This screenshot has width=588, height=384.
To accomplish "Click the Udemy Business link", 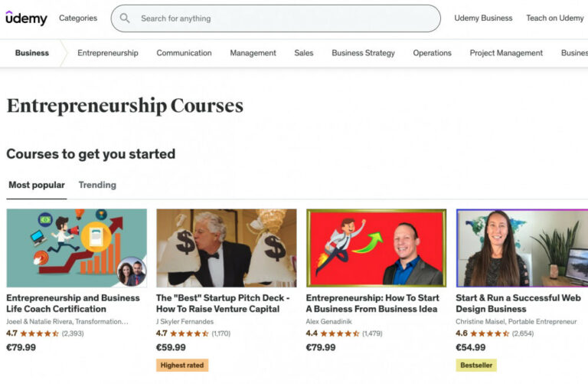I will (x=483, y=18).
